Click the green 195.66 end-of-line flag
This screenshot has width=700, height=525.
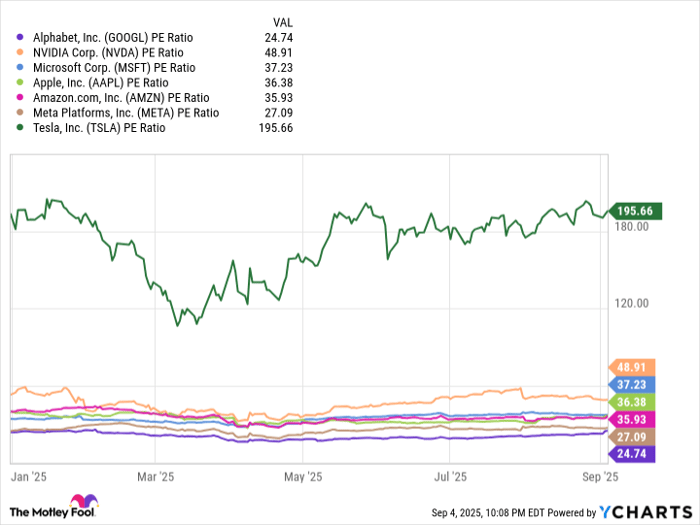635,211
